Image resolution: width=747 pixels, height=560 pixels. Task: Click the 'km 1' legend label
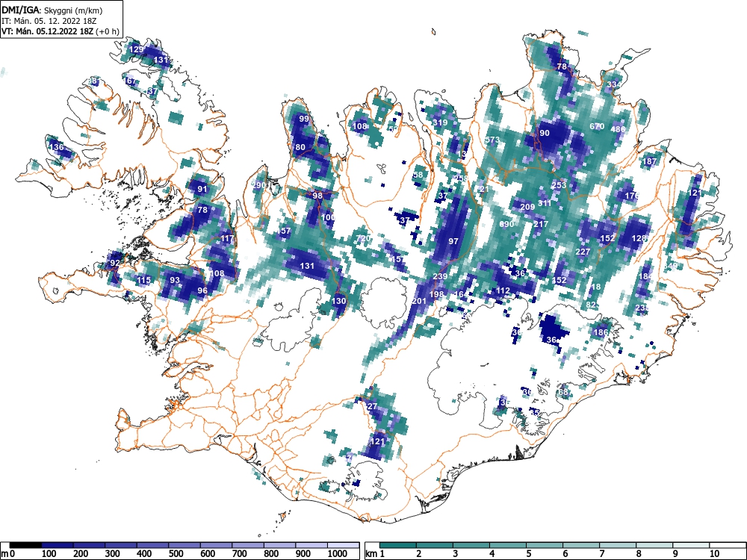pyautogui.click(x=375, y=554)
